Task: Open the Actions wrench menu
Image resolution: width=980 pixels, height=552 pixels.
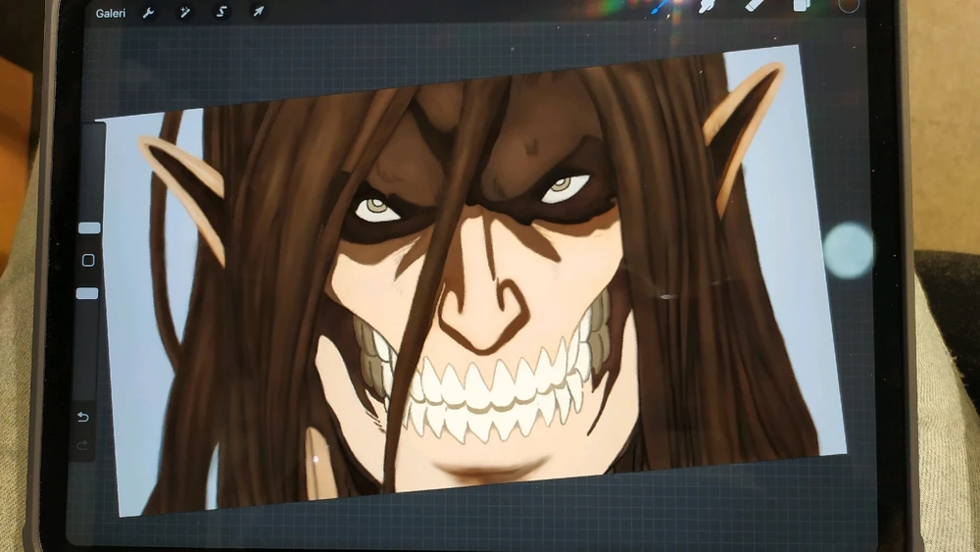Action: pos(148,13)
